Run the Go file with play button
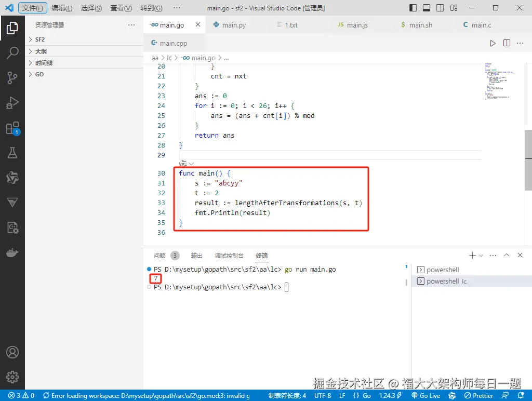 point(493,43)
